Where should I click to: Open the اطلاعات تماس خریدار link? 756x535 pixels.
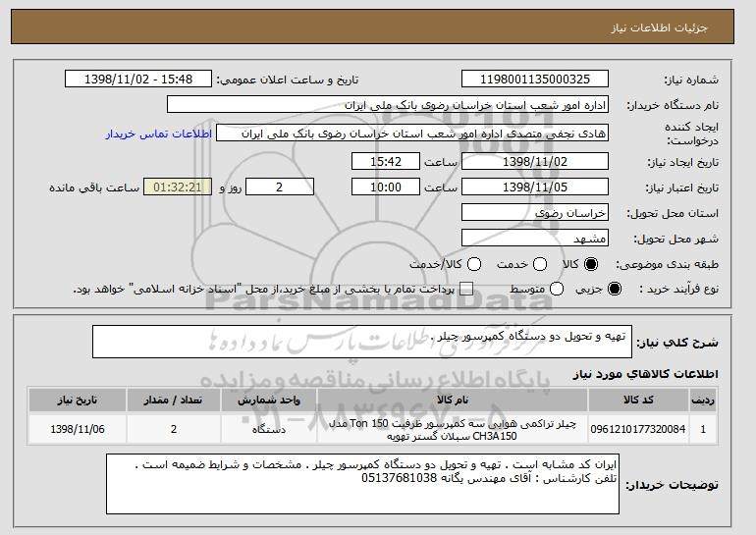click(x=159, y=134)
